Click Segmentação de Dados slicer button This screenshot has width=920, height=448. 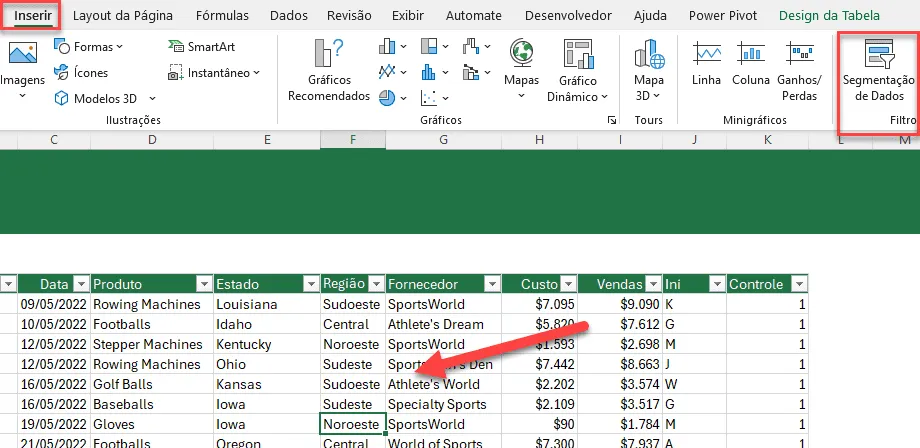(878, 70)
